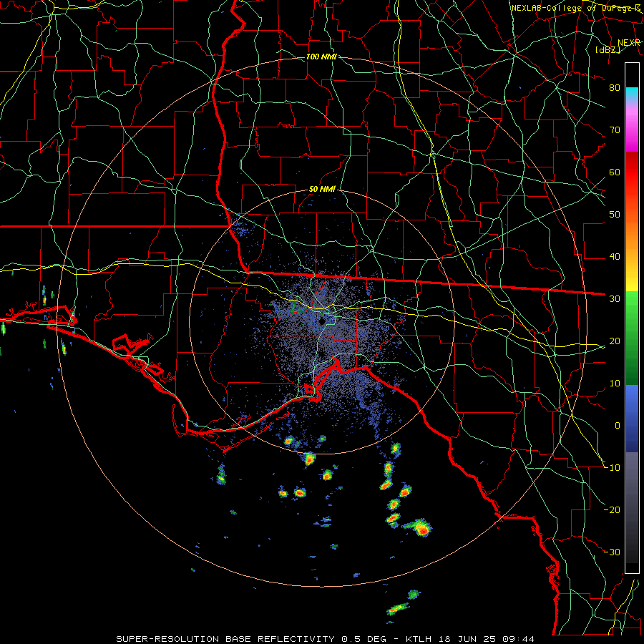Click the "-20" value on the dBZ scale
Screen dimensions: 644x644
pos(612,510)
